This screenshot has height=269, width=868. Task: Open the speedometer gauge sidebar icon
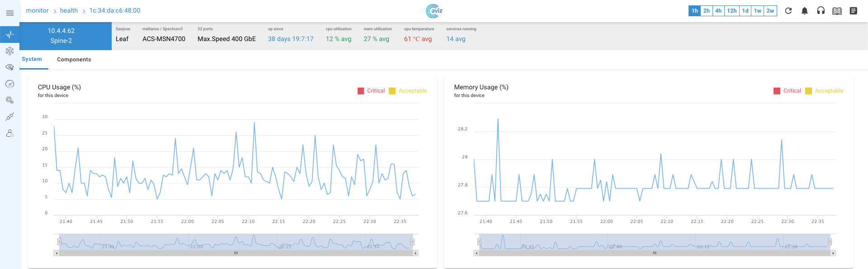[x=9, y=84]
